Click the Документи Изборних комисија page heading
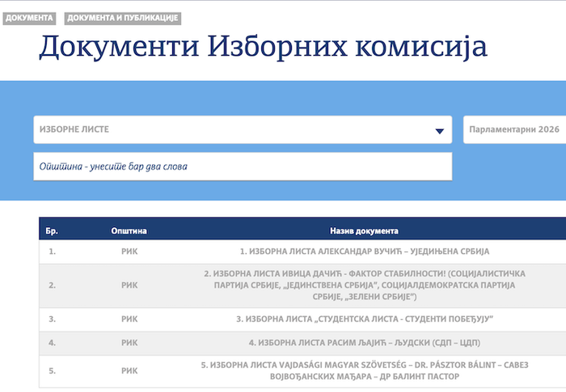 tap(263, 47)
